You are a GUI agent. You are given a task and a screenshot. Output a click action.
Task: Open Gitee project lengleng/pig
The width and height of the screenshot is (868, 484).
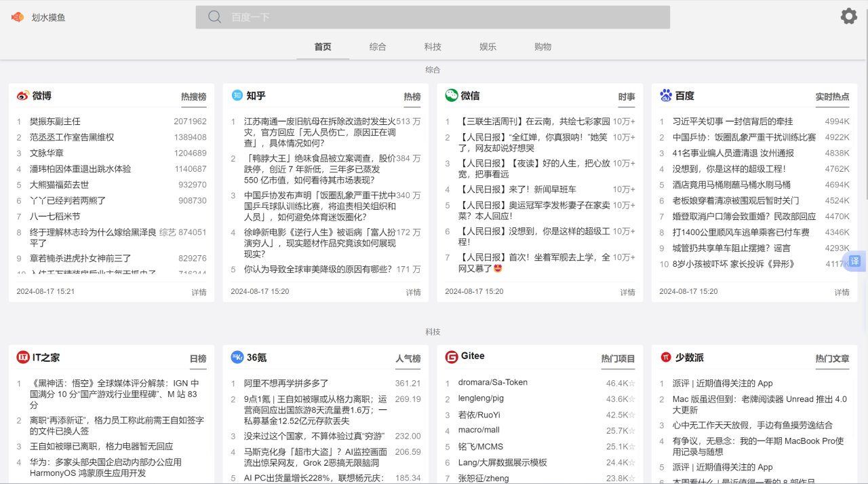(x=481, y=398)
